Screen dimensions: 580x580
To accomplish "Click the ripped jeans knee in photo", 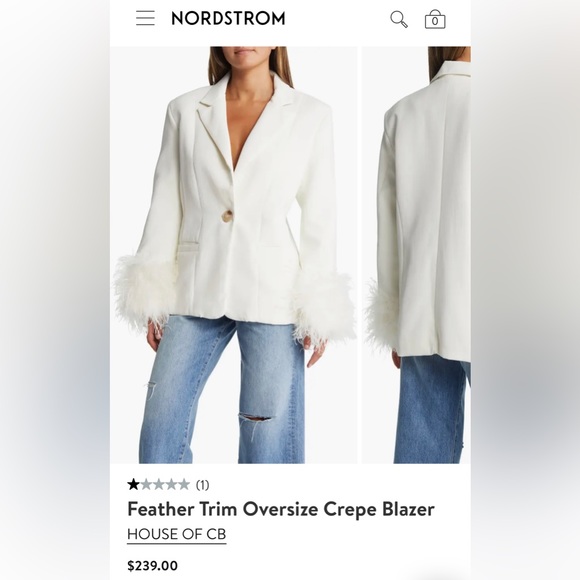I will click(257, 418).
